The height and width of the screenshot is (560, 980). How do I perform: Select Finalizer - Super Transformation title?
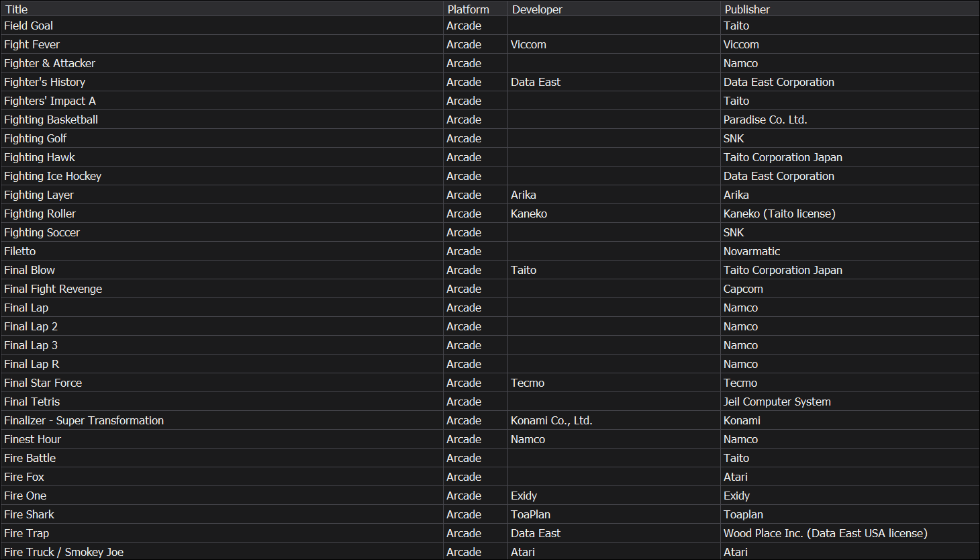click(84, 420)
